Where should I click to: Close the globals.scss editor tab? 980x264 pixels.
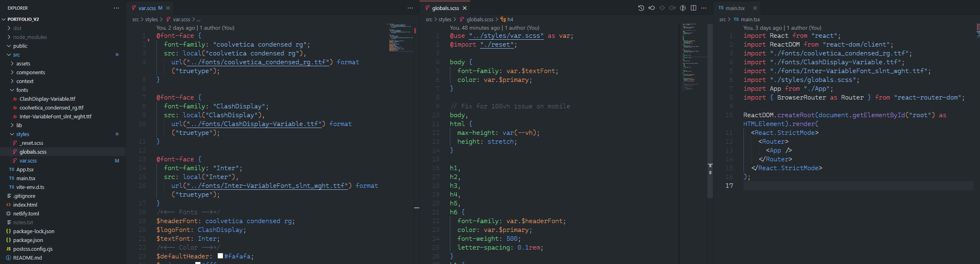click(465, 8)
